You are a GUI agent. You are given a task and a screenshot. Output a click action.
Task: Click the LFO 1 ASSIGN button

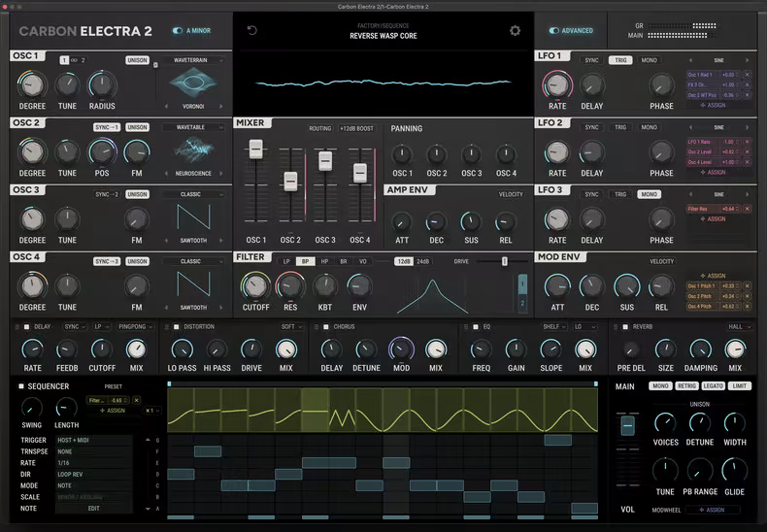(x=714, y=105)
